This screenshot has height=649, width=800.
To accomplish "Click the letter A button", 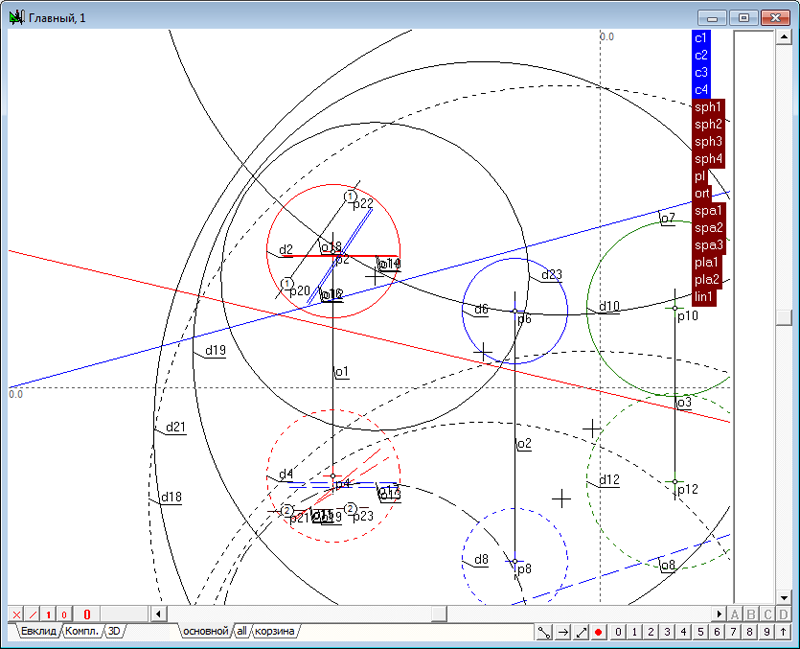I will 735,614.
